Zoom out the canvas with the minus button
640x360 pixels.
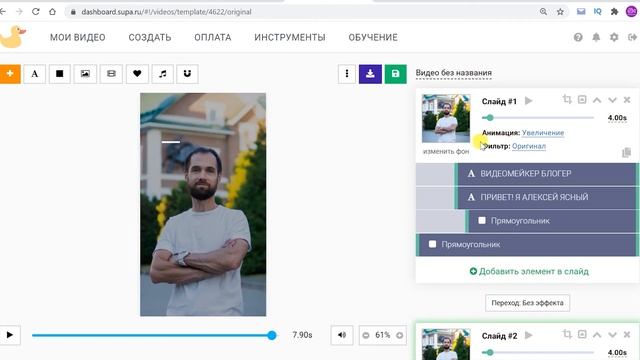(366, 336)
